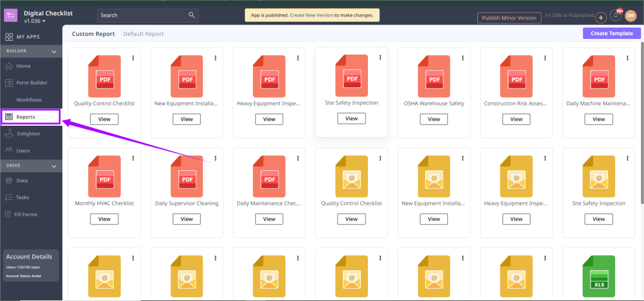Image resolution: width=644 pixels, height=301 pixels.
Task: Open three-dot menu on Quality Control Checklist PDF
Action: 133,58
